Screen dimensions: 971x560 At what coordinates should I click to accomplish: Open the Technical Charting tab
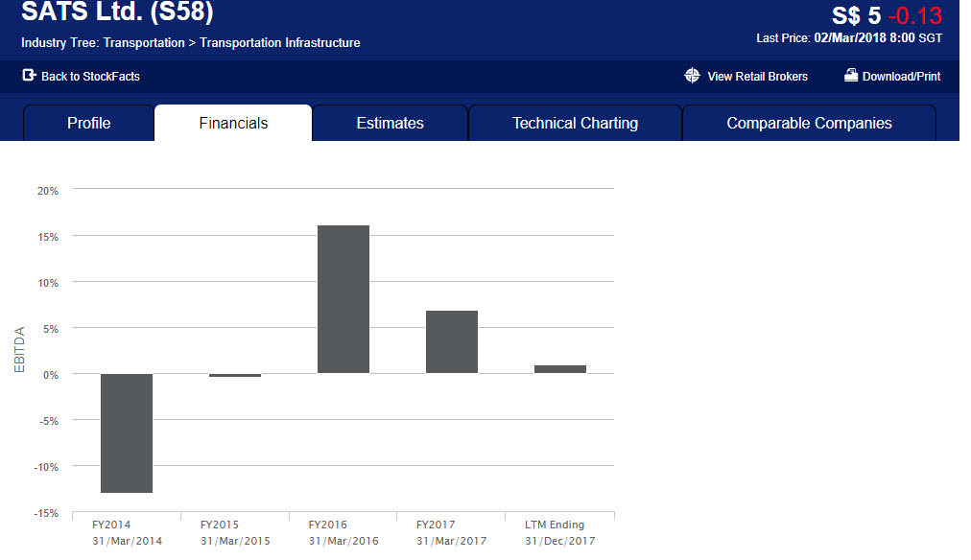click(574, 122)
